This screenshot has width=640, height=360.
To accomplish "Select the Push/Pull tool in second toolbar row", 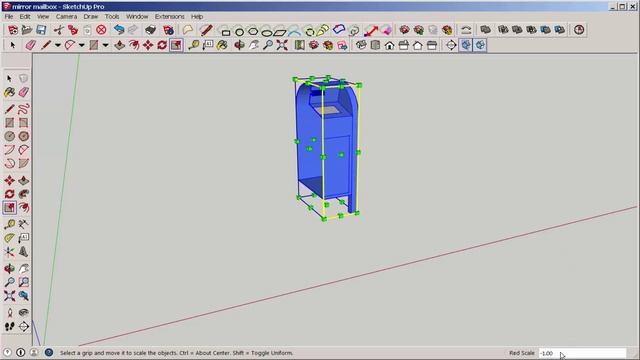I will (x=120, y=45).
